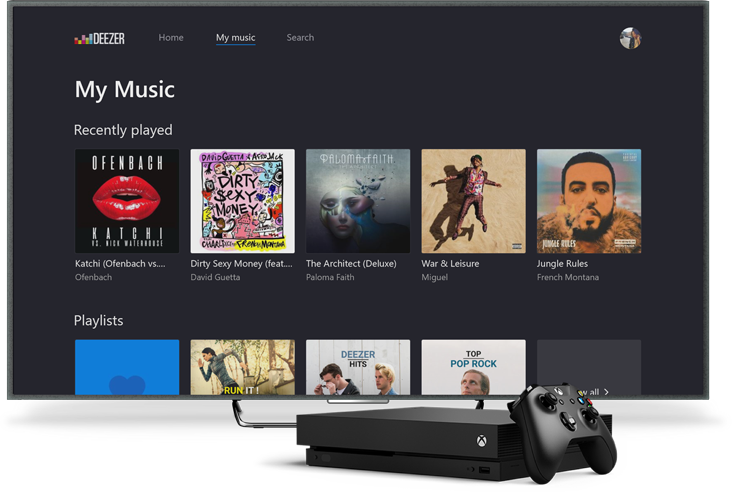Open the Dirty Sexy Money album cover

coord(242,201)
